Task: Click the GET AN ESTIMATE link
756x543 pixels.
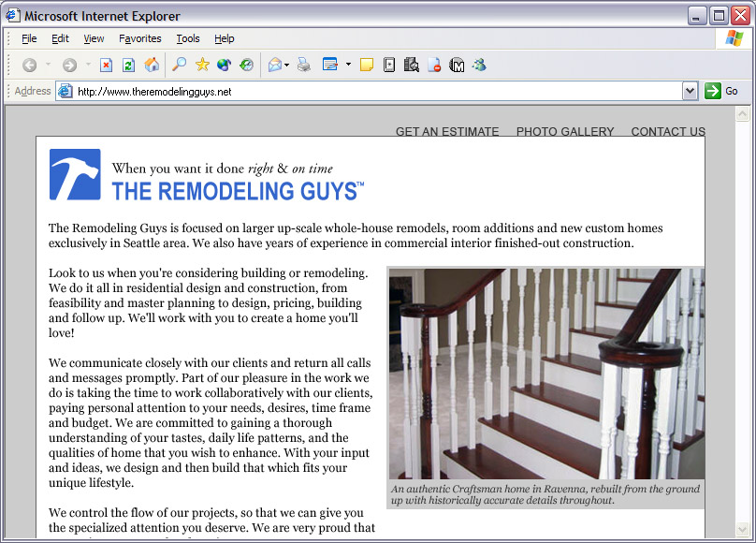Action: point(447,132)
